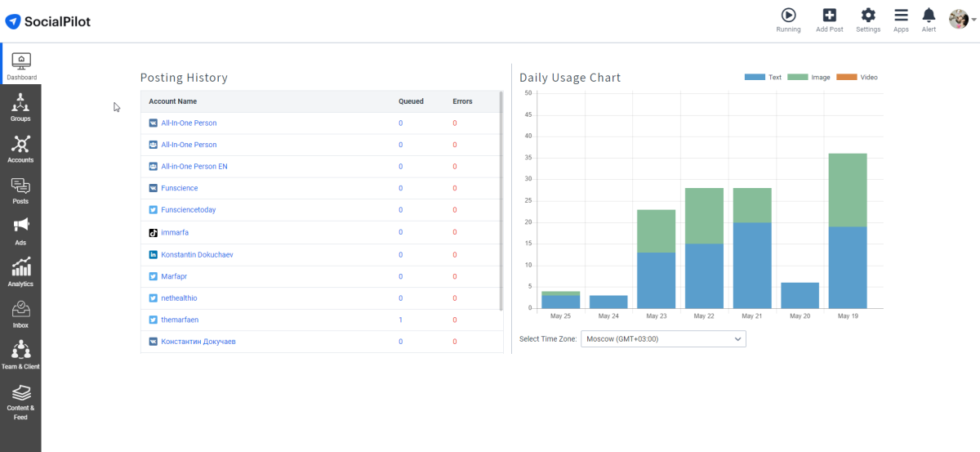The width and height of the screenshot is (980, 452).
Task: Open the All-In-One Person EN link
Action: 194,166
